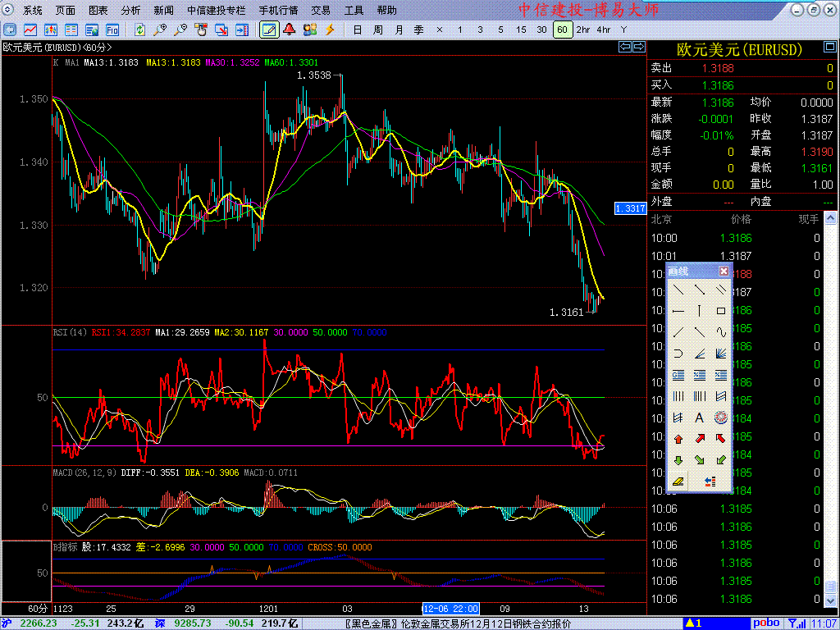The height and width of the screenshot is (630, 840).
Task: Select the 日 daily period button
Action: [x=357, y=30]
